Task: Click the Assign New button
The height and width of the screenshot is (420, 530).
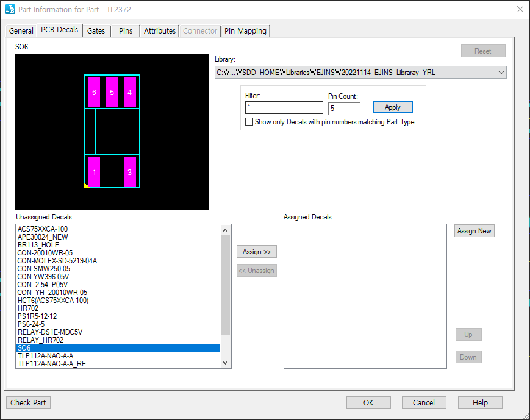Action: [474, 231]
